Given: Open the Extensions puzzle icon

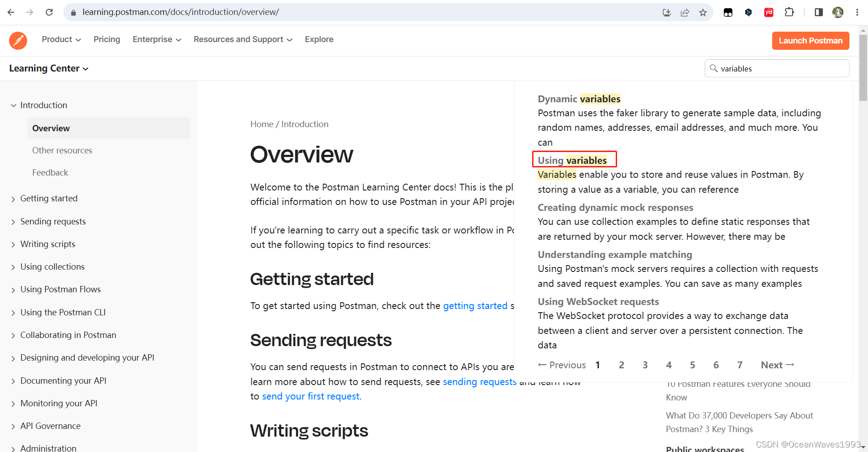Looking at the screenshot, I should (789, 12).
